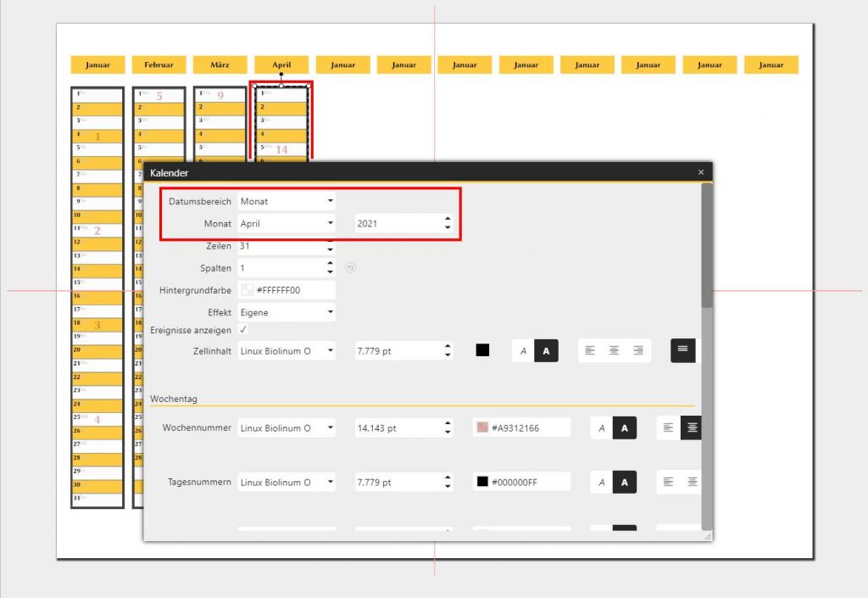Screen dimensions: 868x598
Task: Select regular font style for Tagesnummern
Action: [602, 483]
